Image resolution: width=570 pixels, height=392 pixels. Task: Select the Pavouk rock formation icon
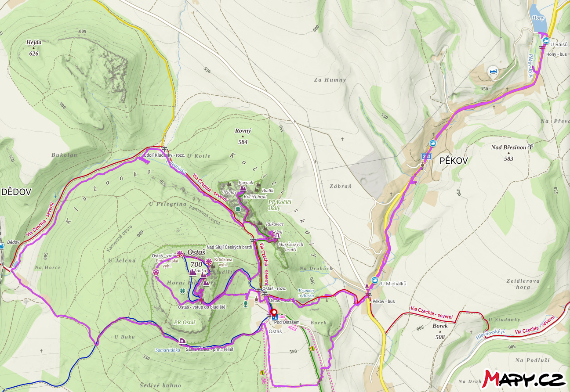point(243,188)
